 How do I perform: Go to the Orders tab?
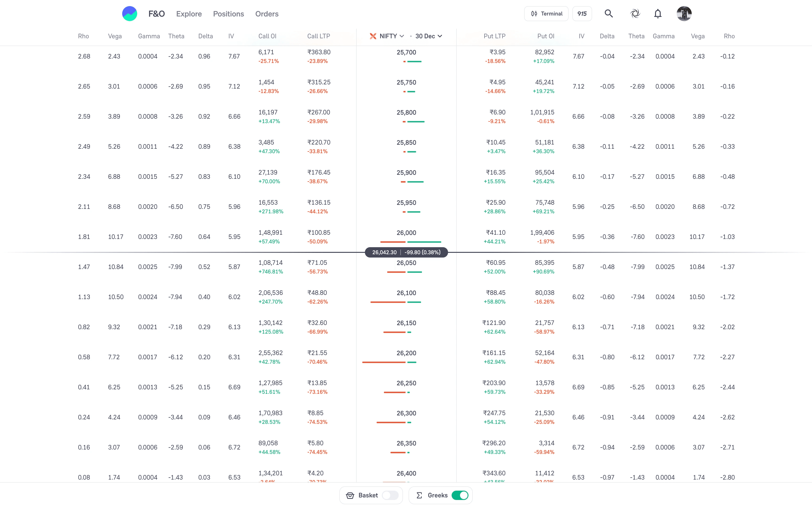click(267, 14)
